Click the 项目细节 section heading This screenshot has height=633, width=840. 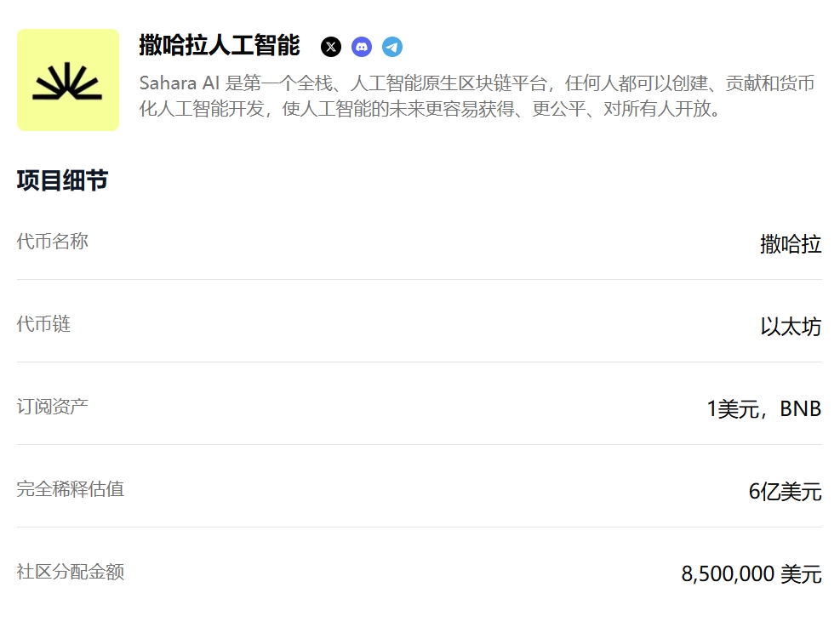point(63,180)
